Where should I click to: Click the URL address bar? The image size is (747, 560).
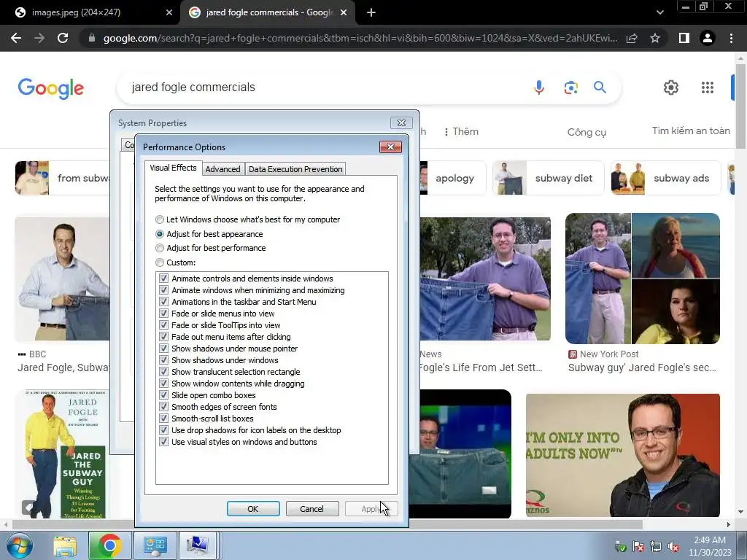(360, 38)
